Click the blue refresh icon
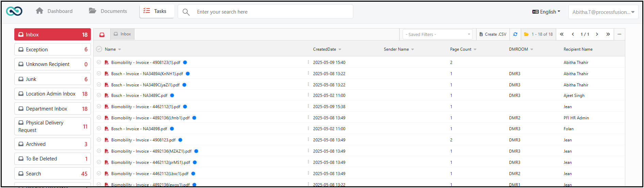Screen dimensions: 644x188 pyautogui.click(x=515, y=34)
